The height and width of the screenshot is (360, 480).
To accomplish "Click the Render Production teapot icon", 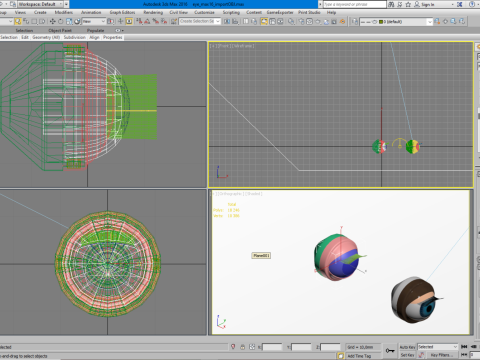I will [x=318, y=21].
